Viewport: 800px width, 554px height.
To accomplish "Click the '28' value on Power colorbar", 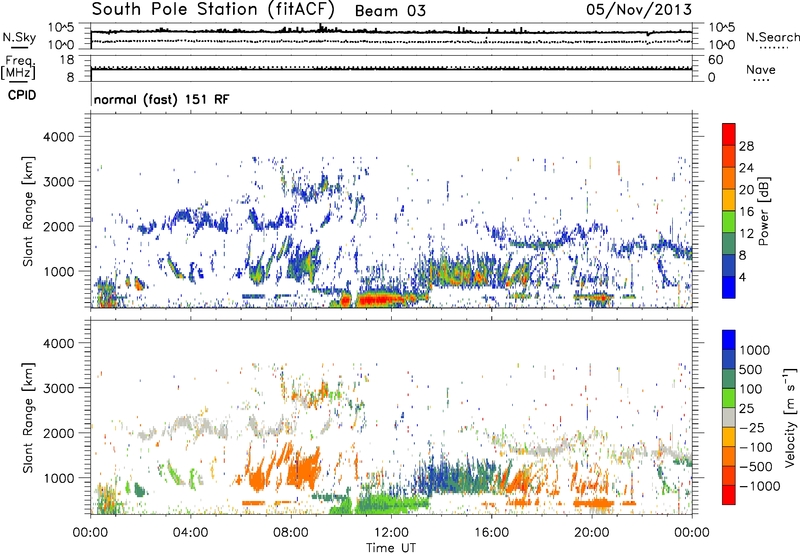I will [746, 146].
